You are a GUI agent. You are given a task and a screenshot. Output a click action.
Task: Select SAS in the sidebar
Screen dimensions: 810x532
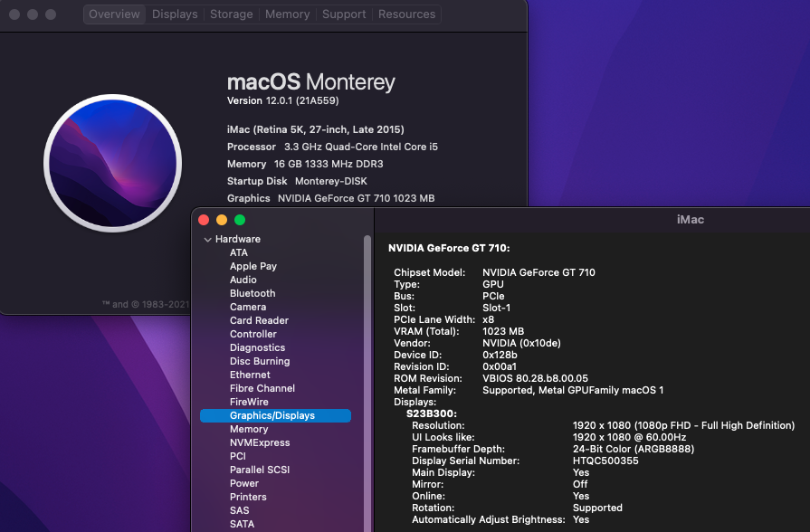coord(239,510)
